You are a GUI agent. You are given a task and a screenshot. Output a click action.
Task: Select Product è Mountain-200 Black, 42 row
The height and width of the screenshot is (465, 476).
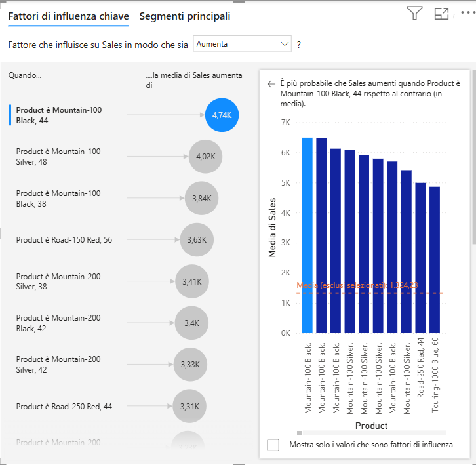click(58, 323)
